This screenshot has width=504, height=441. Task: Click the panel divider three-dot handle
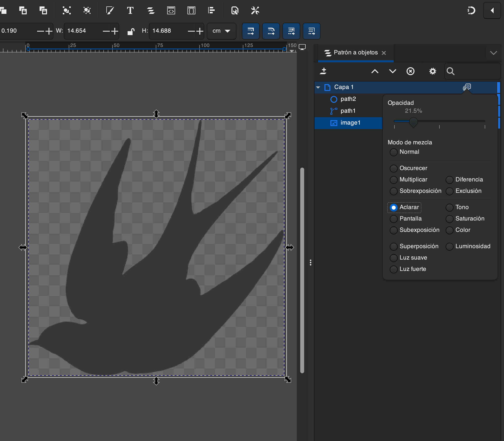click(x=311, y=263)
